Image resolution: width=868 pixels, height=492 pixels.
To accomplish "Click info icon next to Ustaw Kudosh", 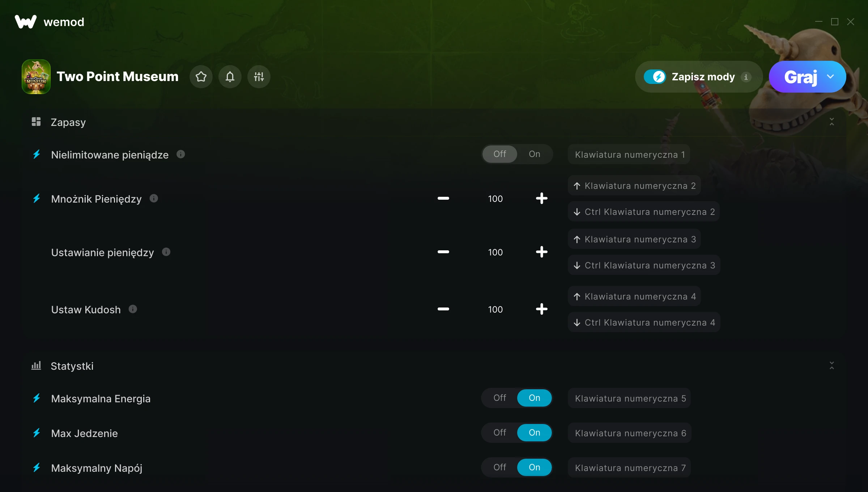I will (133, 309).
